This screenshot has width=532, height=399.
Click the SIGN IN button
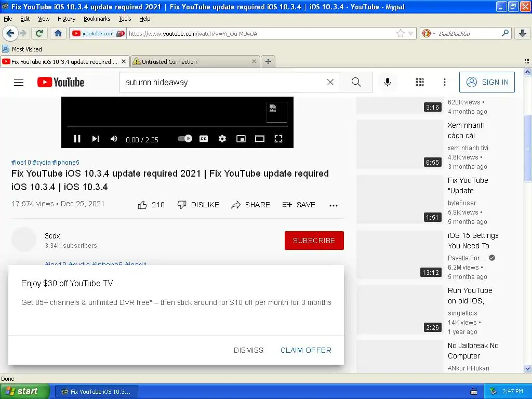click(x=487, y=82)
